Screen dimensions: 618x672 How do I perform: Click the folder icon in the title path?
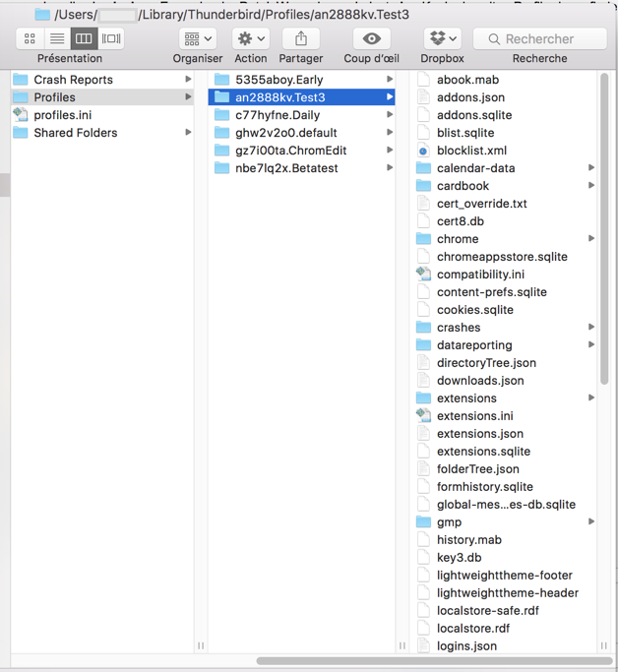pyautogui.click(x=42, y=15)
